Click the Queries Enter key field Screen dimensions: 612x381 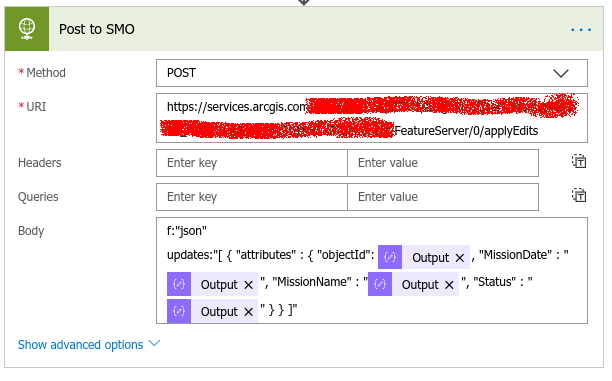click(252, 197)
